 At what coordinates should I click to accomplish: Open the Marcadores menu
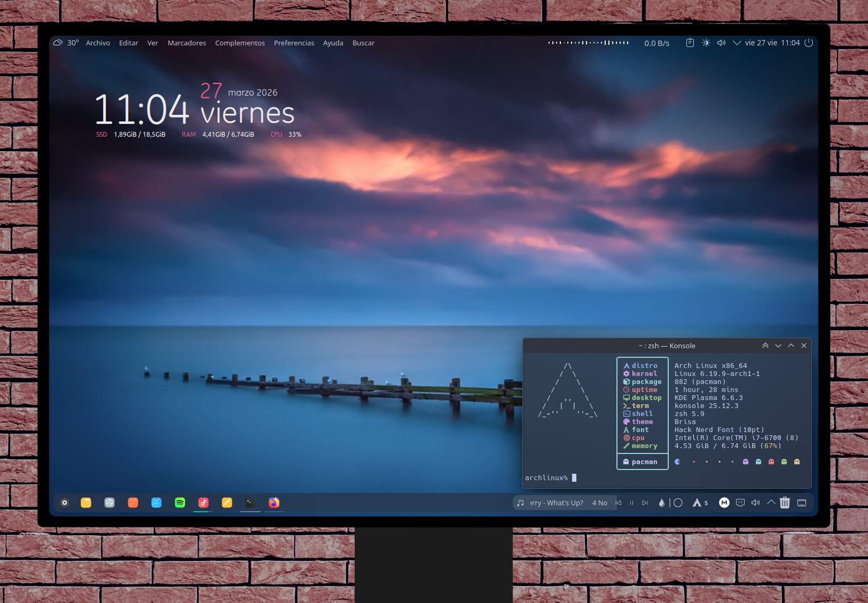pos(186,43)
